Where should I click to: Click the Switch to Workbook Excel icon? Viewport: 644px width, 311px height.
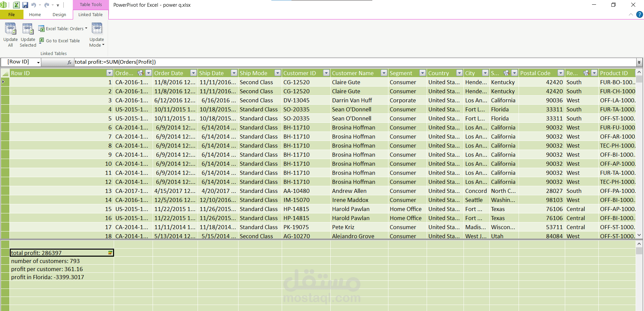pos(16,5)
